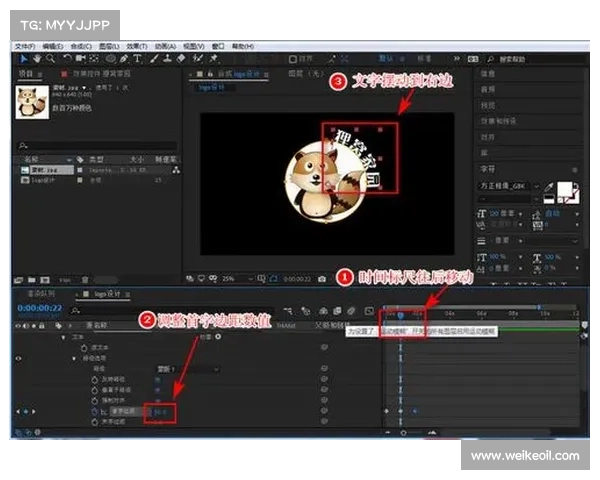Image resolution: width=600 pixels, height=480 pixels.
Task: Click new folder icon in Project panel
Action: click(x=32, y=280)
